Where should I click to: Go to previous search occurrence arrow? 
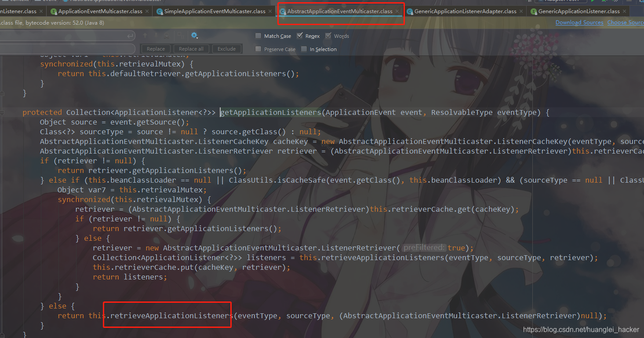tap(145, 36)
